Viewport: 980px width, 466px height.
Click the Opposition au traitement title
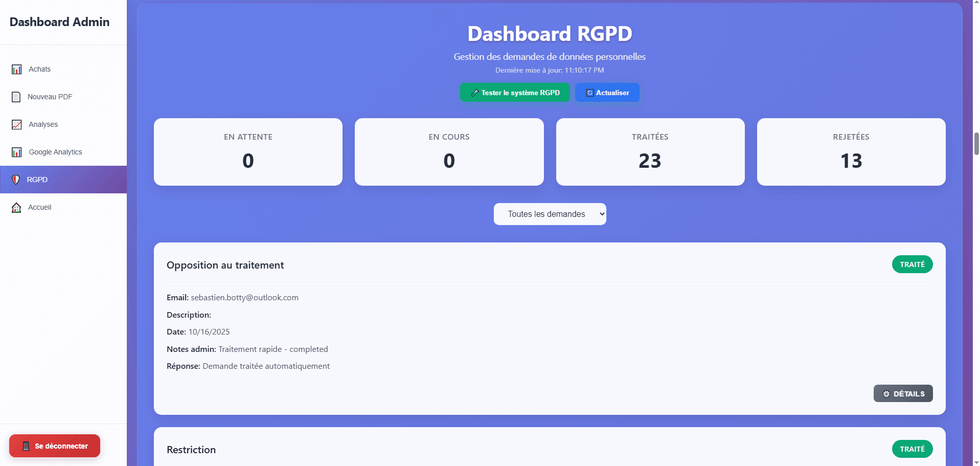pyautogui.click(x=225, y=265)
